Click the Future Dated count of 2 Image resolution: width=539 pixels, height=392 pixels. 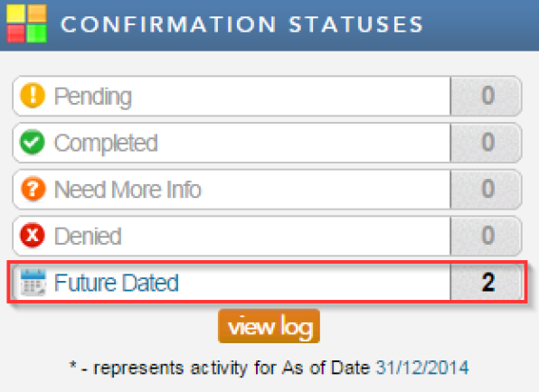click(x=486, y=283)
